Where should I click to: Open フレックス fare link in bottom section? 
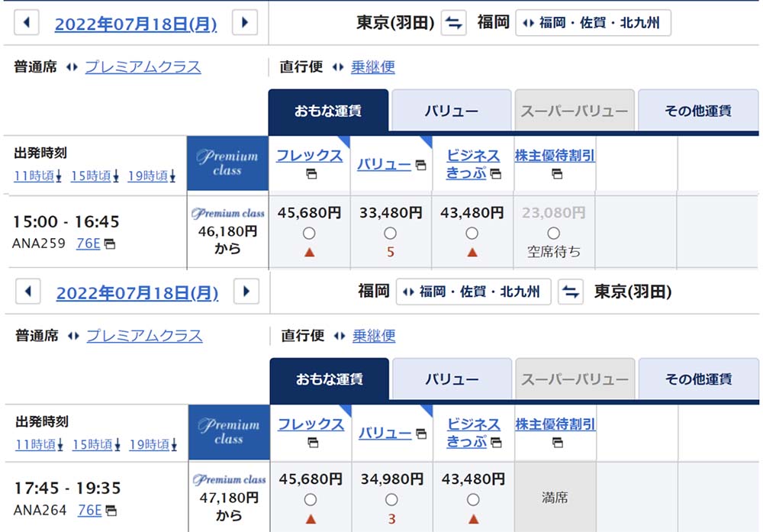point(311,424)
